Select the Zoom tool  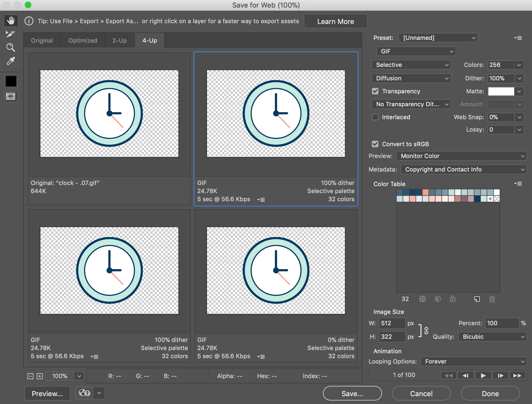click(11, 47)
